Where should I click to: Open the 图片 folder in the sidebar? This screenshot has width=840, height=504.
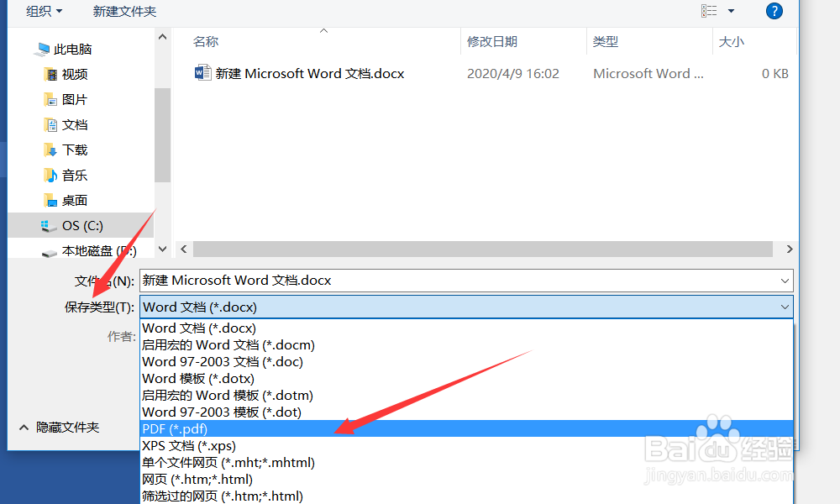click(74, 100)
